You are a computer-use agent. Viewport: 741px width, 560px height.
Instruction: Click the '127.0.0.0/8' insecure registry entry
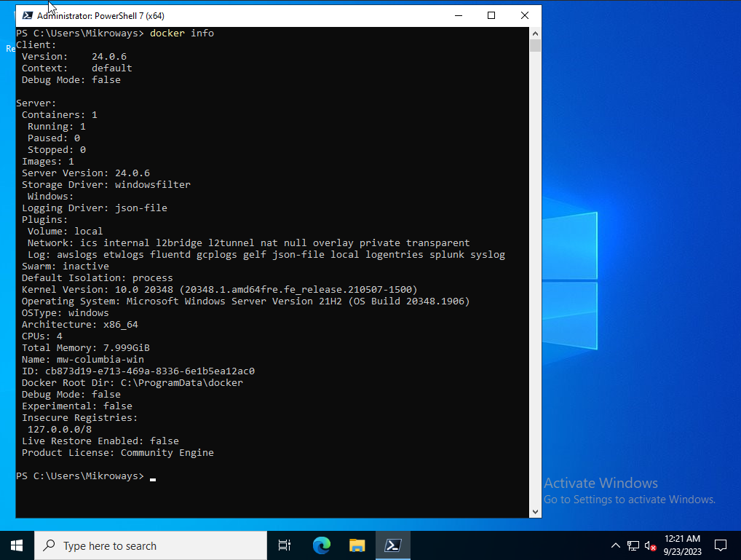pos(60,430)
